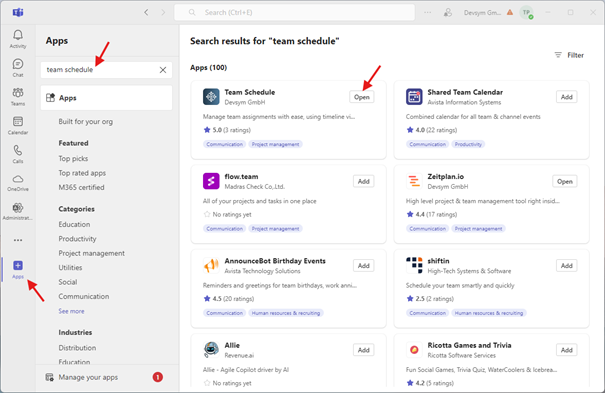605x393 pixels.
Task: Add the shiftin app
Action: [x=566, y=266]
